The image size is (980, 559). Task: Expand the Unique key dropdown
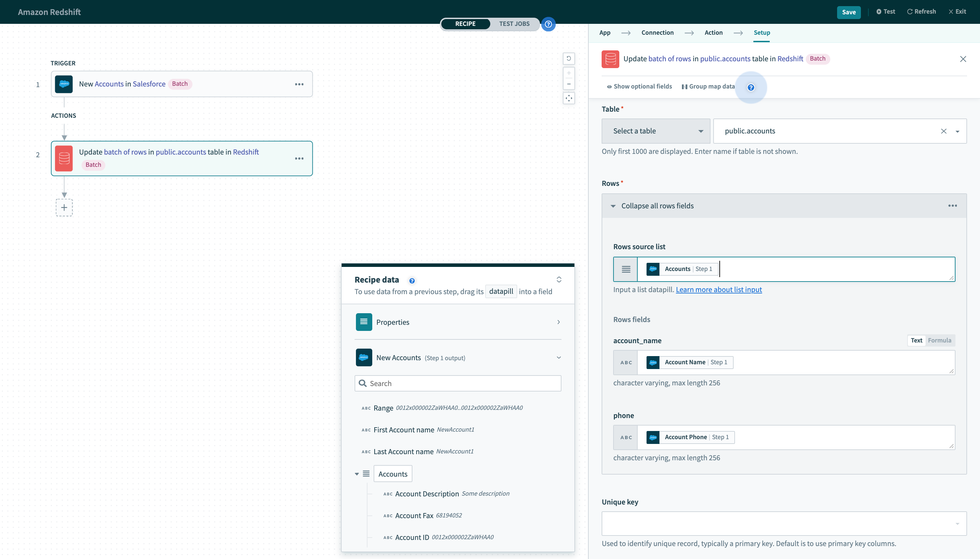coord(958,523)
